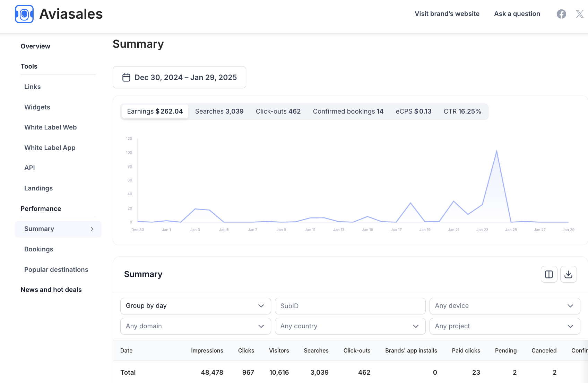Click Ask a question link
The width and height of the screenshot is (588, 383).
point(517,14)
